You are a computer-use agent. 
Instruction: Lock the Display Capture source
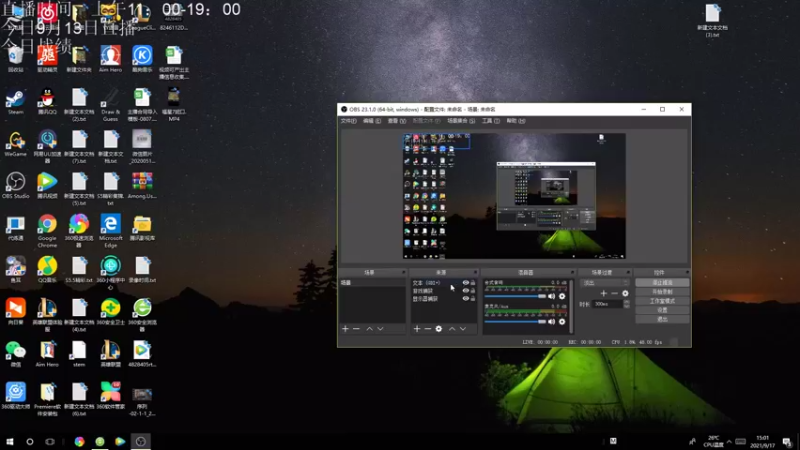(473, 299)
